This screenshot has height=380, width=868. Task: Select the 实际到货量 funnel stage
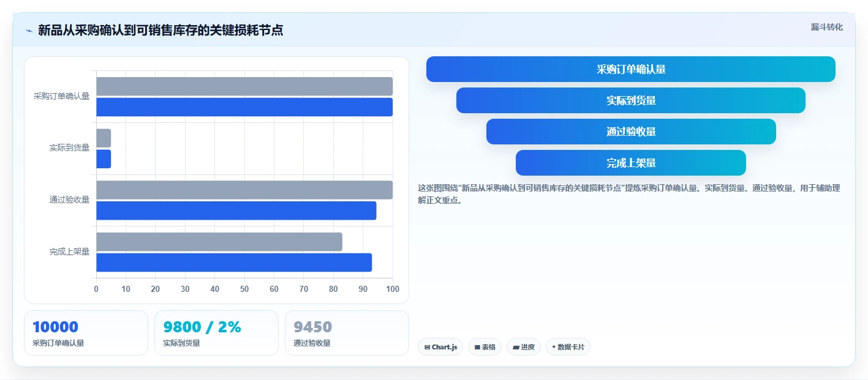[631, 100]
